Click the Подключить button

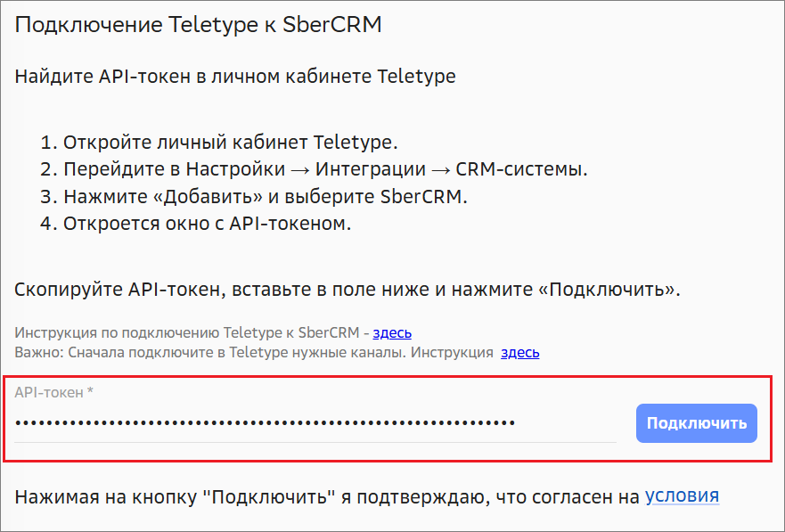[x=696, y=423]
